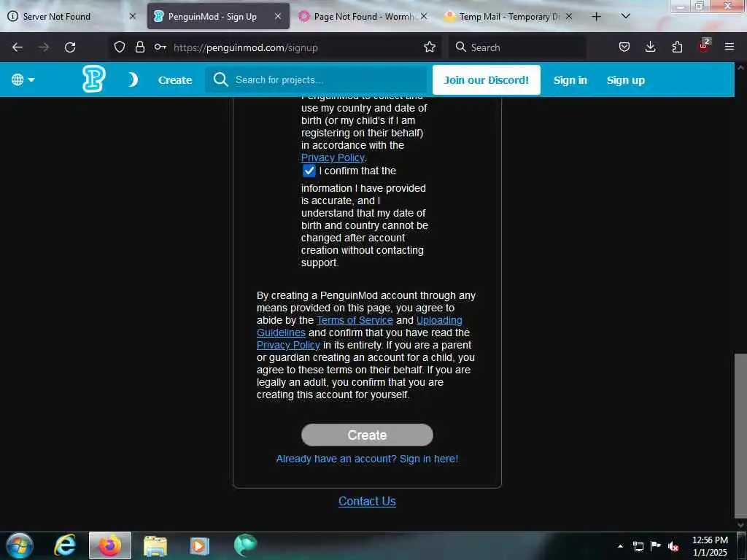Click Already have an account? Sign in here!
Screen dimensions: 747x560
367,459
